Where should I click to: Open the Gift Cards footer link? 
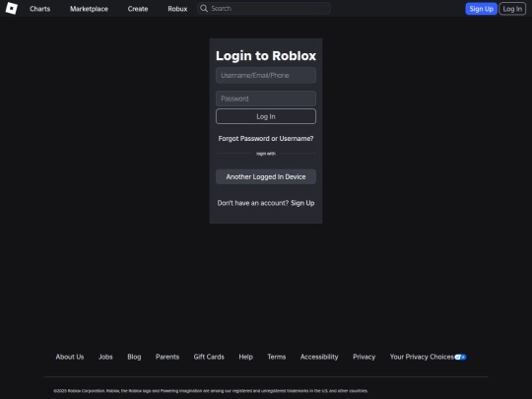coord(209,357)
